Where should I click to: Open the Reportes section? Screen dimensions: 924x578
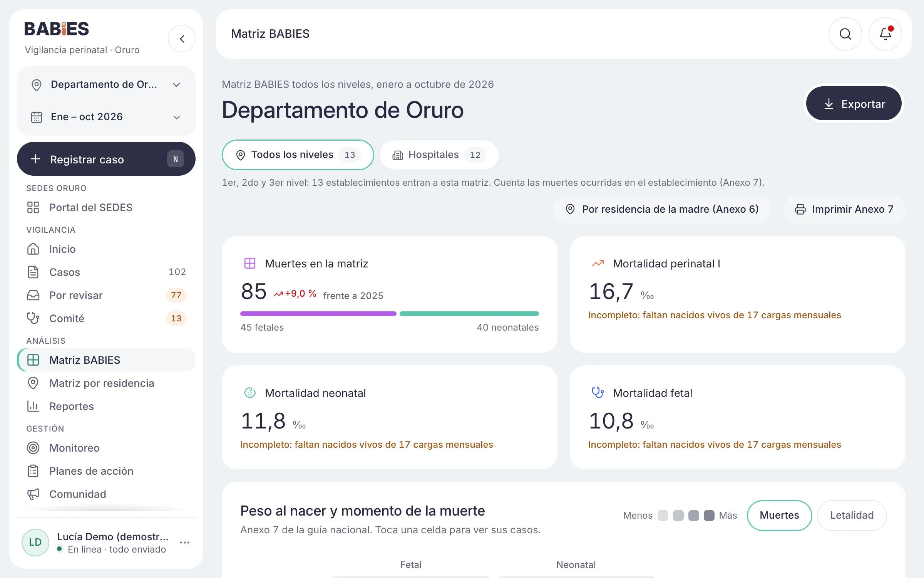click(x=106, y=406)
